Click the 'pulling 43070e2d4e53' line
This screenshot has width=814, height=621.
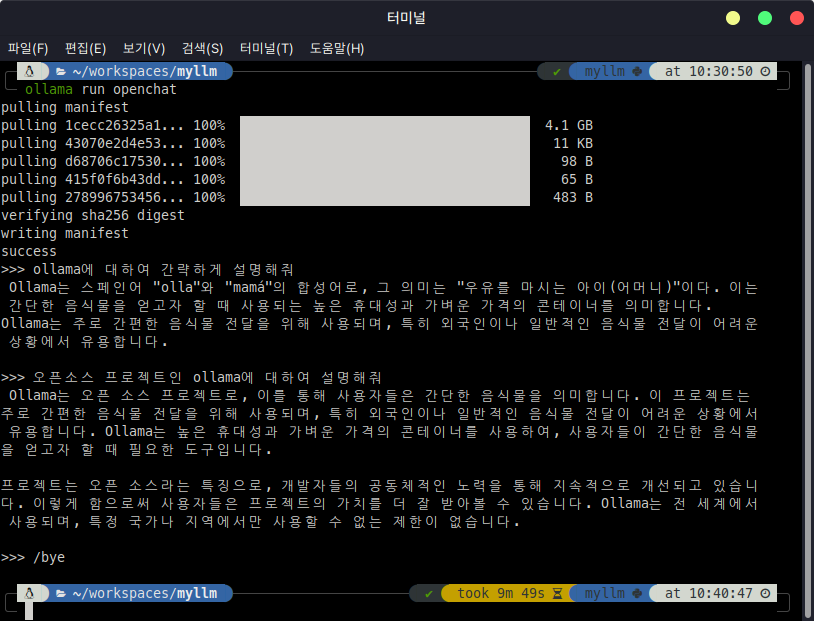coord(113,143)
